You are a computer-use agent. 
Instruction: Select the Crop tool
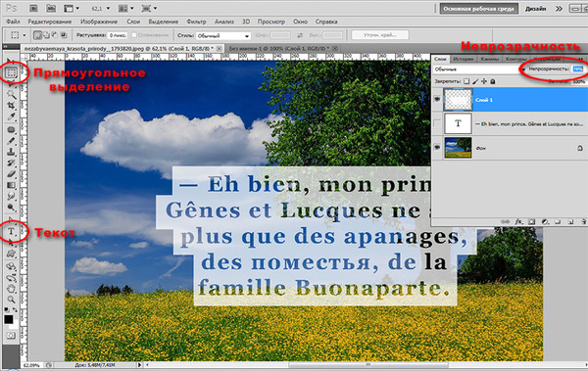(11, 106)
